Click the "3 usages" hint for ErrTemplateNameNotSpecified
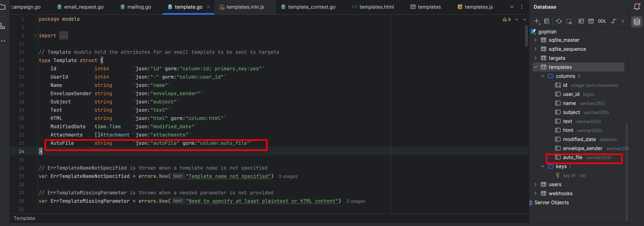This screenshot has height=226, width=644. click(288, 176)
